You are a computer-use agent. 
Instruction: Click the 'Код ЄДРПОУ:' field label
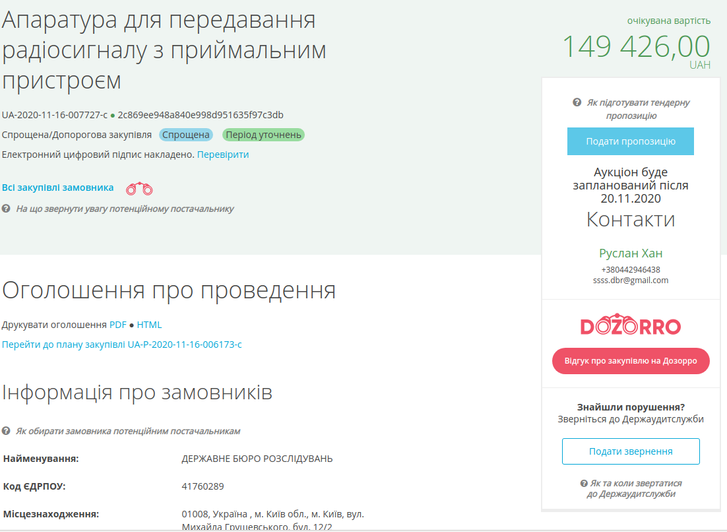(x=34, y=487)
